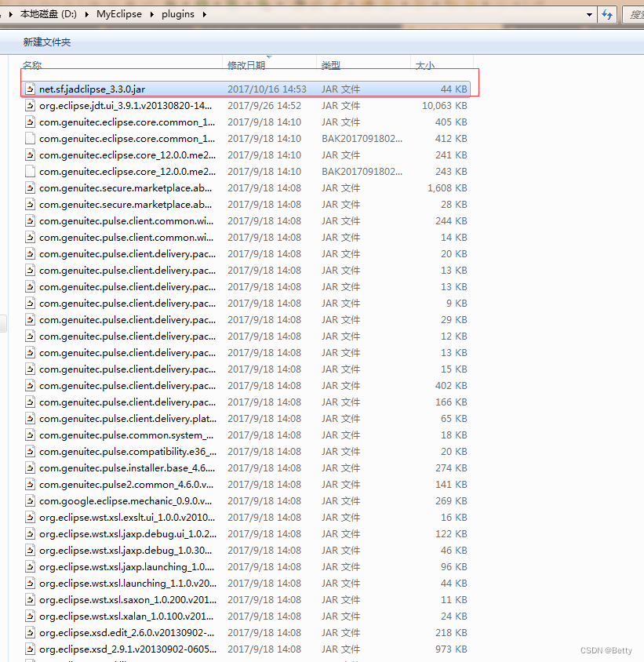Click the icon of the 28 KB secure.marketplace jar

pyautogui.click(x=30, y=205)
